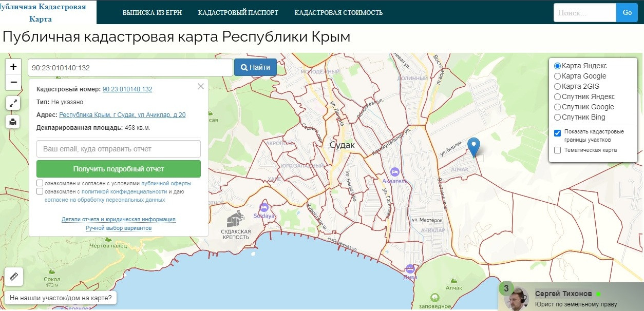This screenshot has width=644, height=311.
Task: Enable Тематическая карта checkbox
Action: (558, 150)
